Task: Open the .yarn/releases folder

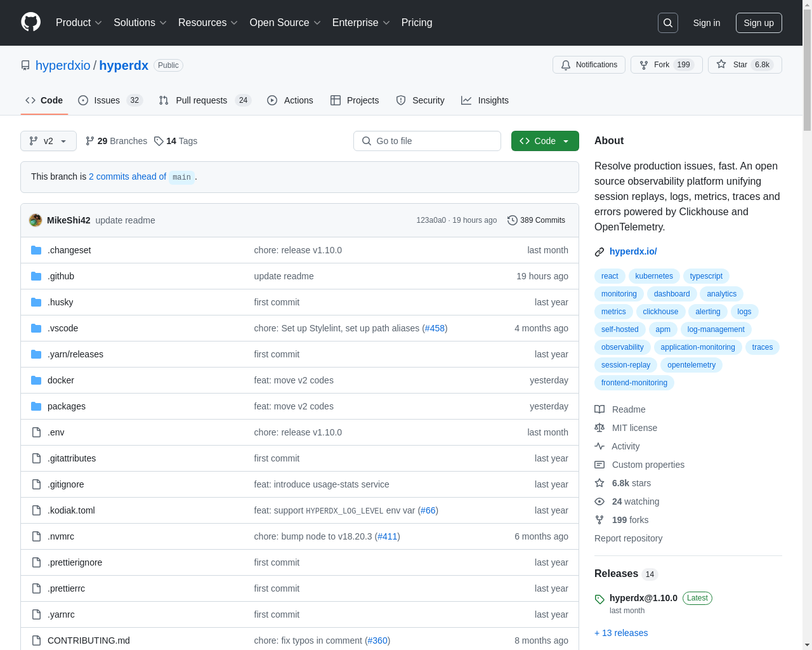Action: point(75,354)
